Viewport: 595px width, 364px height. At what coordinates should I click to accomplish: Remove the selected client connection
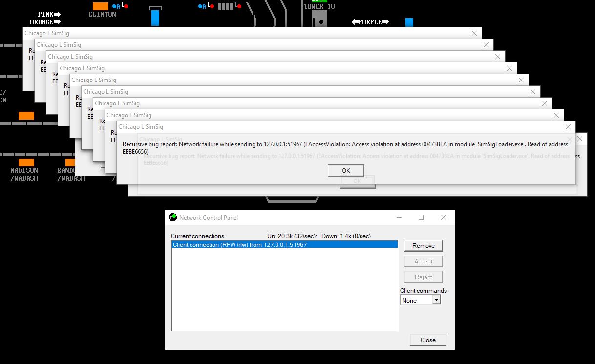[x=423, y=245]
